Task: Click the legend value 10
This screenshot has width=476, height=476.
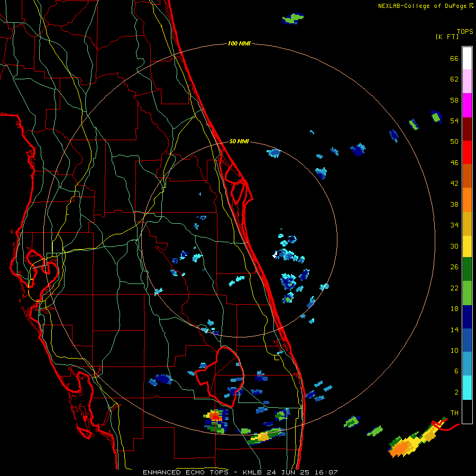Action: [x=454, y=350]
